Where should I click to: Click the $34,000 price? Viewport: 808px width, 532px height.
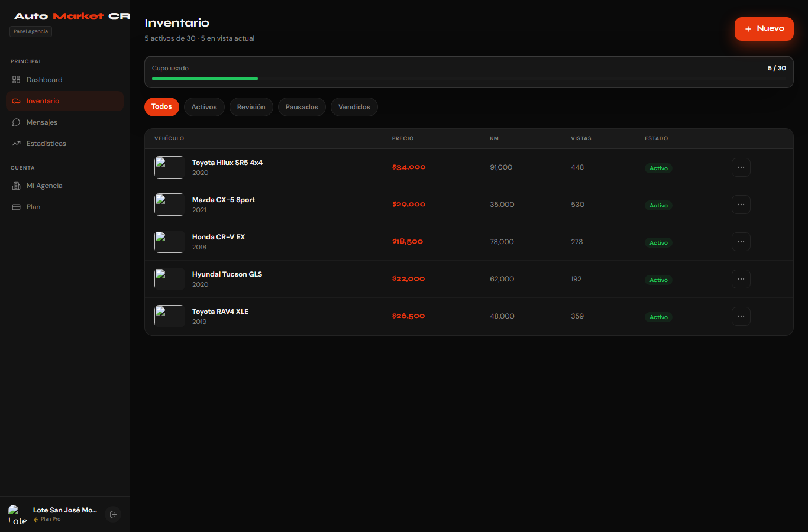[409, 167]
